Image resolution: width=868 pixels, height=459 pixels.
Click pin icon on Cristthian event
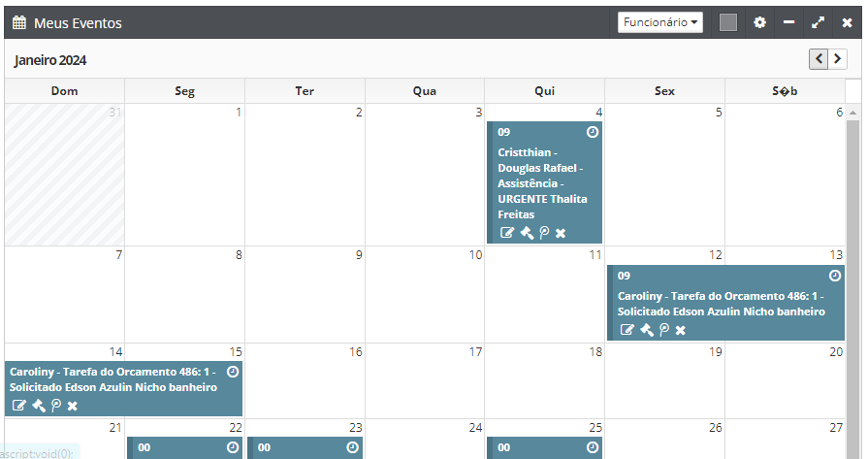tap(544, 233)
